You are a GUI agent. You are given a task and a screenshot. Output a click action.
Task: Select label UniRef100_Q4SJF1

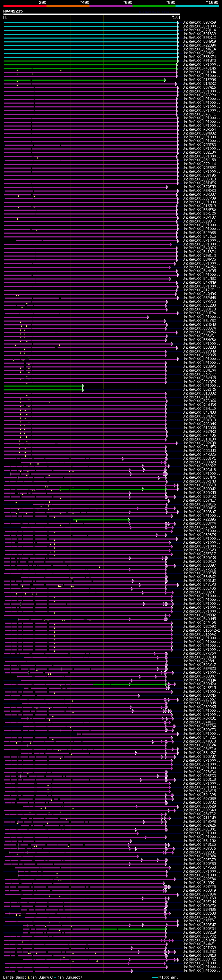pos(199,114)
